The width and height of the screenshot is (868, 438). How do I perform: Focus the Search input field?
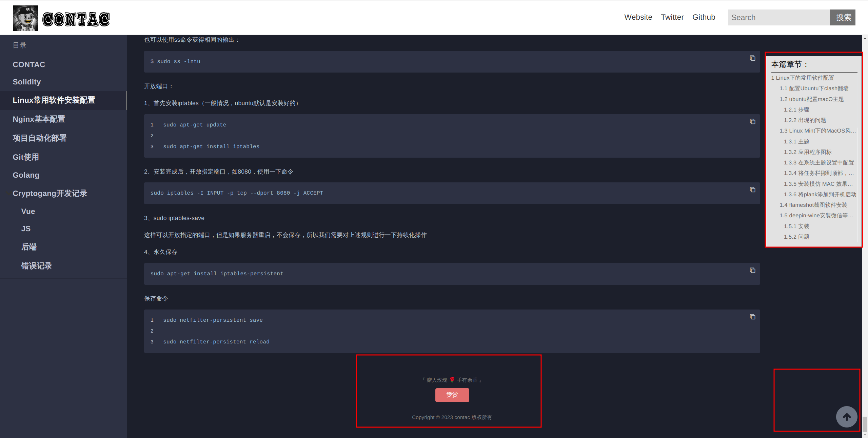click(x=778, y=18)
